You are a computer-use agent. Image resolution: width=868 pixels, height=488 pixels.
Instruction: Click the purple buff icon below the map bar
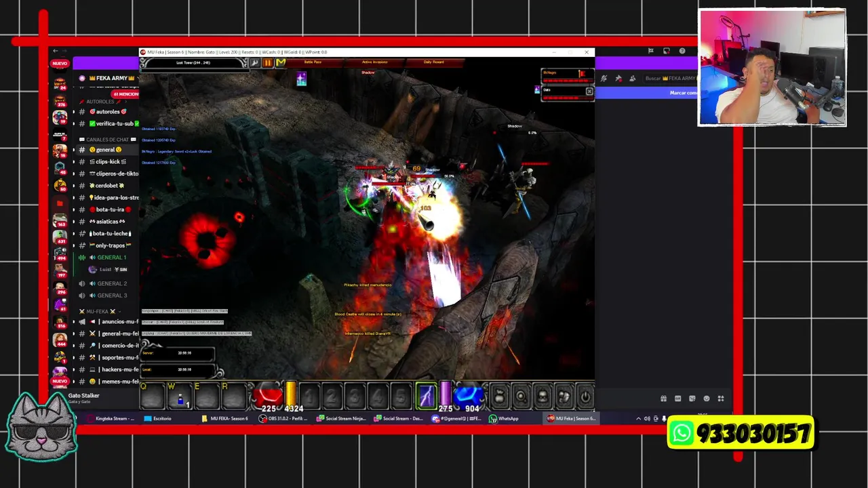[x=301, y=79]
